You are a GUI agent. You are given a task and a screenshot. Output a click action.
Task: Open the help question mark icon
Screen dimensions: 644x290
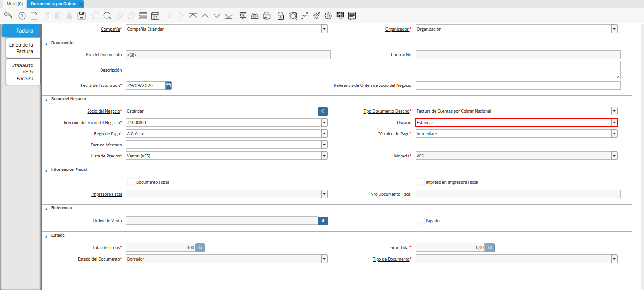click(22, 16)
